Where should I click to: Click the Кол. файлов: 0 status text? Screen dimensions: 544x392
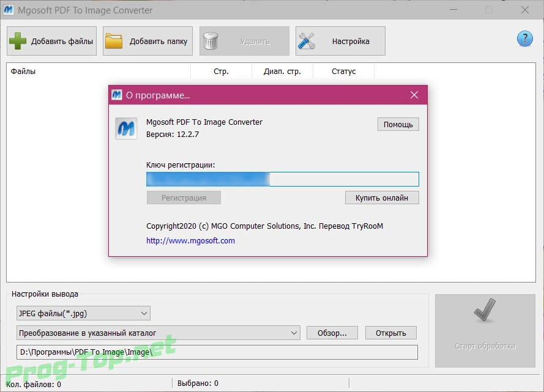pos(34,385)
